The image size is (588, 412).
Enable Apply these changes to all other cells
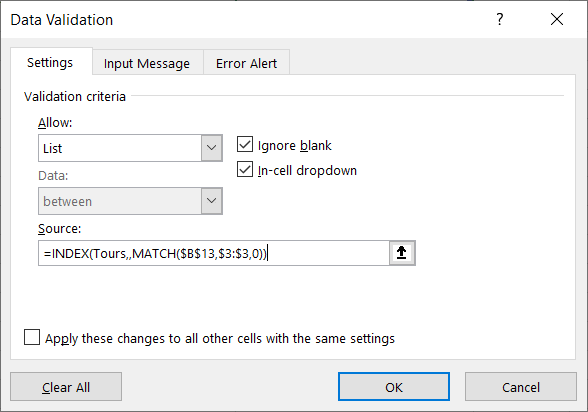tap(32, 337)
